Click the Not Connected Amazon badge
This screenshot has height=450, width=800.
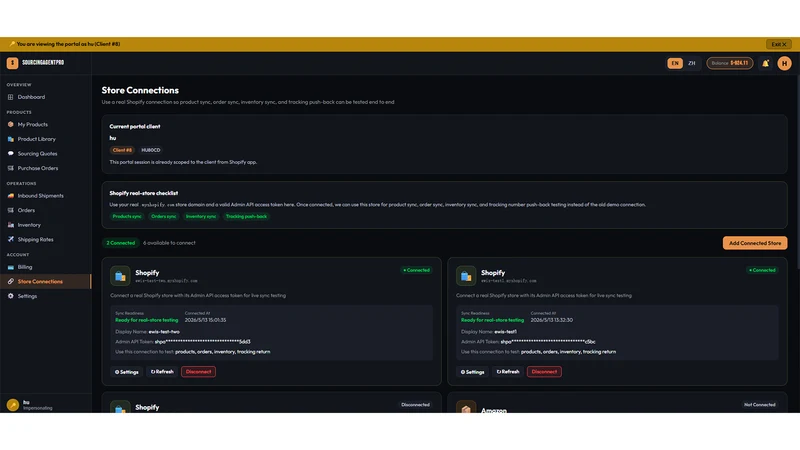pyautogui.click(x=760, y=405)
